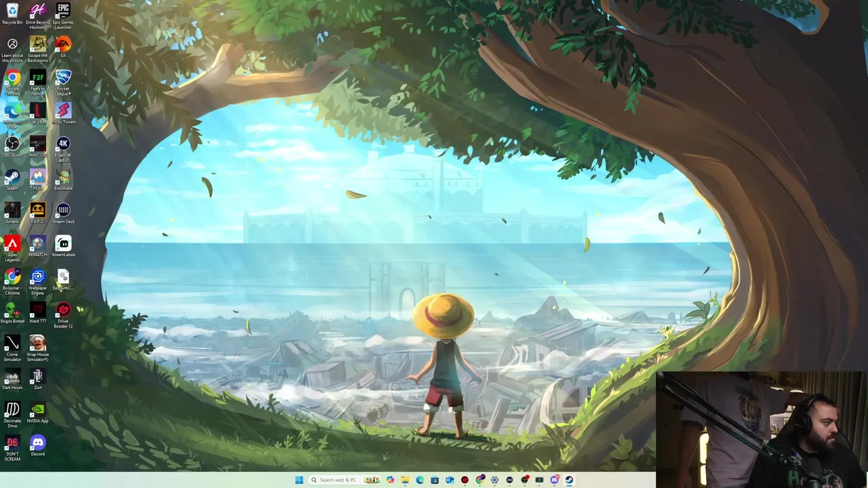Launch PANICORE desktop shortcut
This screenshot has height=488, width=868.
(38, 146)
